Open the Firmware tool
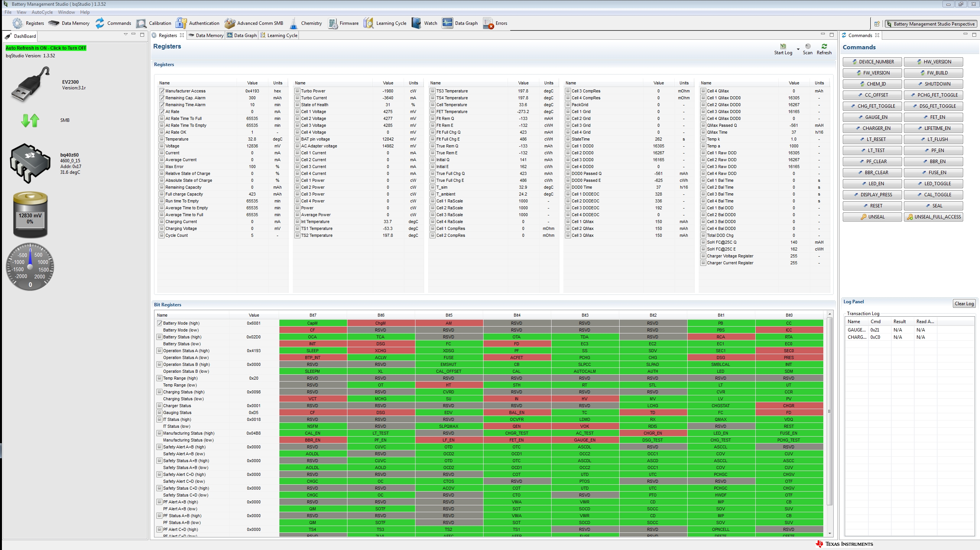This screenshot has height=550, width=980. pos(343,23)
